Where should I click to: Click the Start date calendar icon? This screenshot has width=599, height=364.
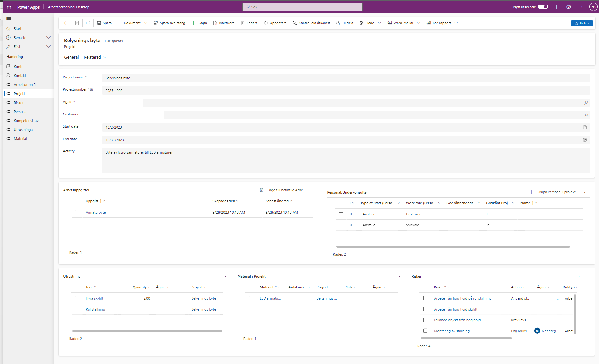pyautogui.click(x=585, y=127)
